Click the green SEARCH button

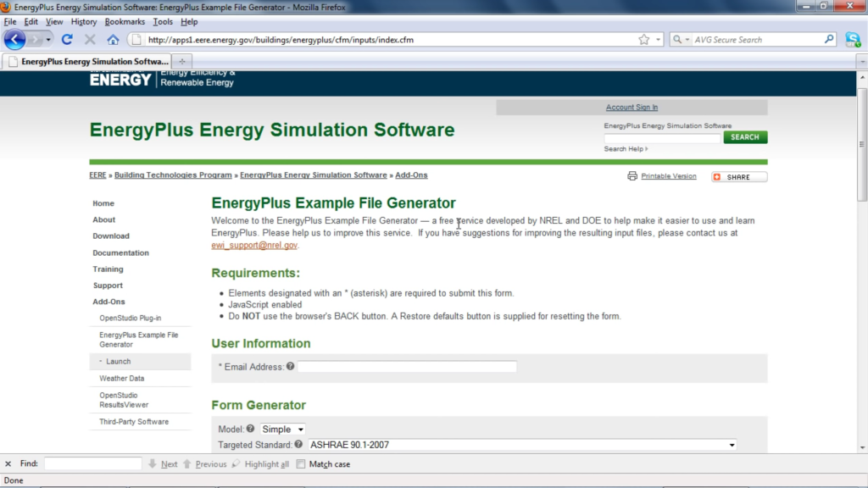point(745,137)
